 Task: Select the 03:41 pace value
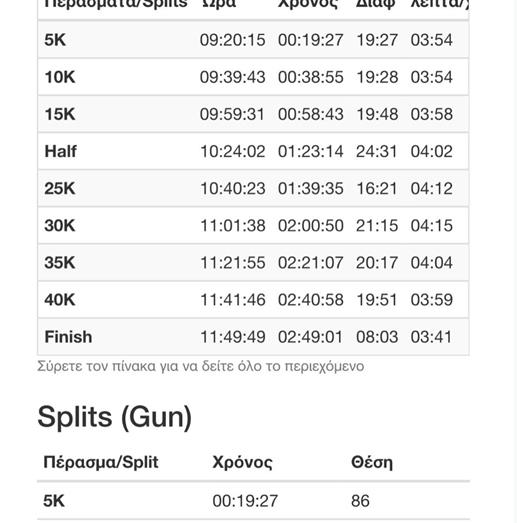point(431,337)
